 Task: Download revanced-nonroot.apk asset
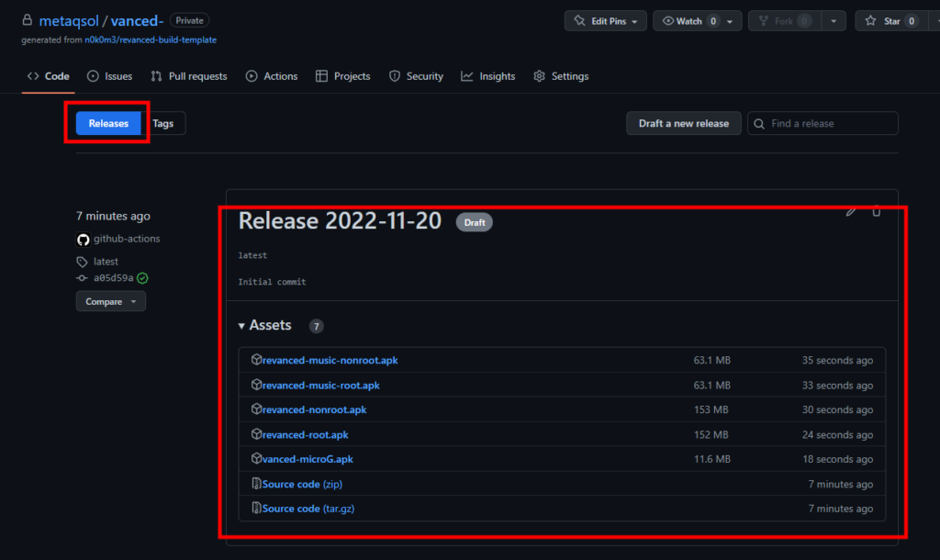pyautogui.click(x=314, y=409)
